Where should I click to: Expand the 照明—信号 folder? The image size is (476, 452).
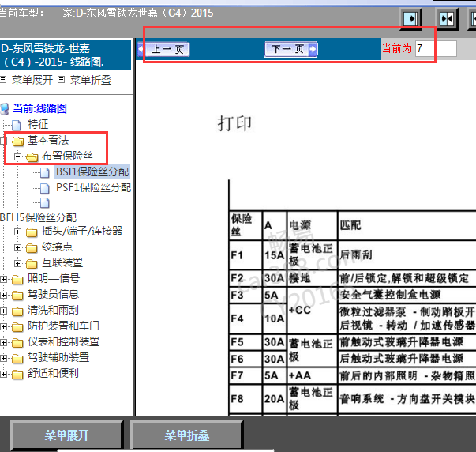(3, 280)
